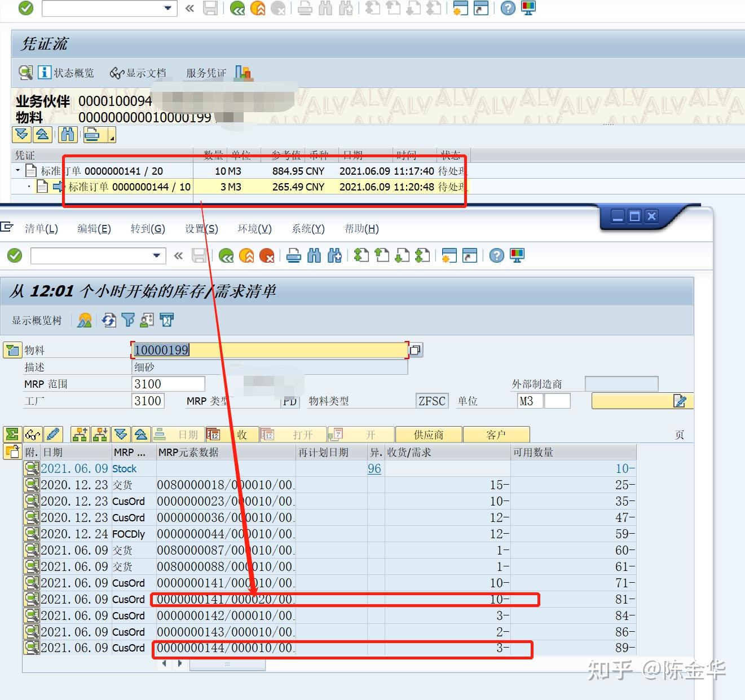Click FOCDly cell dated 2020.12.24
The height and width of the screenshot is (700, 745).
(x=133, y=534)
